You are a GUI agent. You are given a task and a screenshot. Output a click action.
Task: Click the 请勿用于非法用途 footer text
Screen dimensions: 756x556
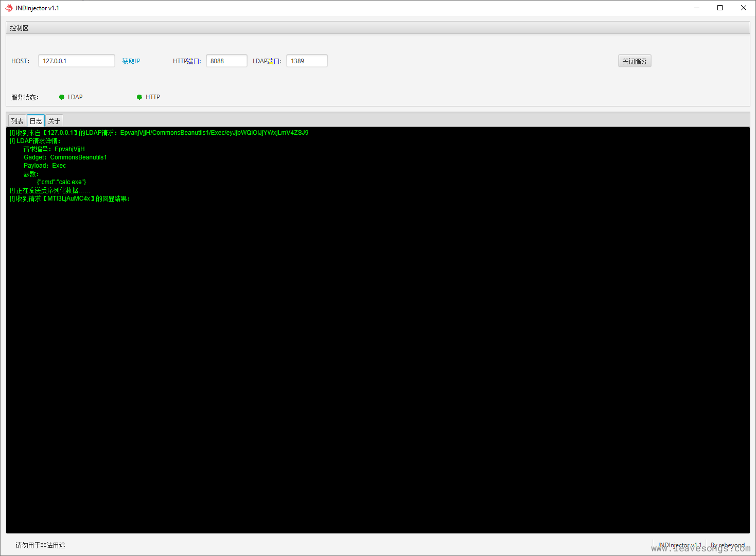(x=41, y=545)
